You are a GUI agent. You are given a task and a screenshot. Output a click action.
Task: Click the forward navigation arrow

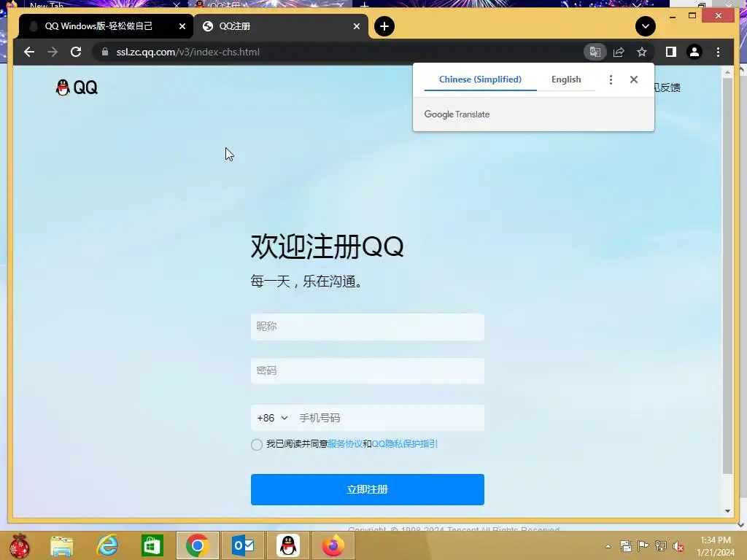pos(53,52)
